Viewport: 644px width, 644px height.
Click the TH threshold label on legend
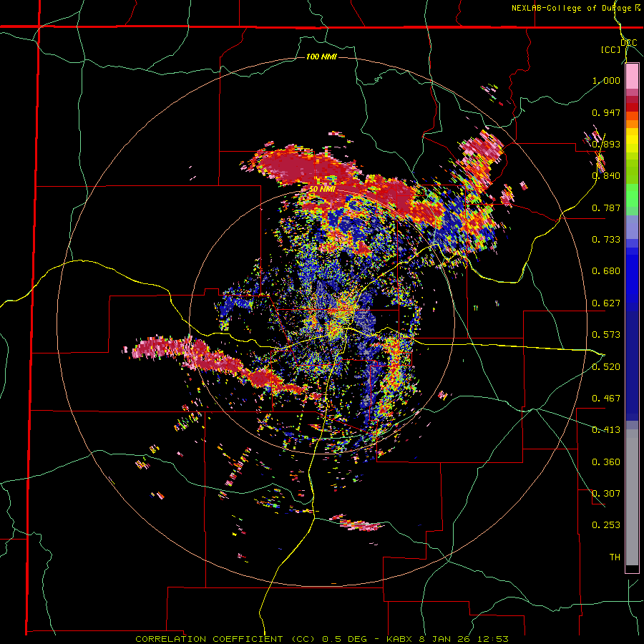[615, 557]
